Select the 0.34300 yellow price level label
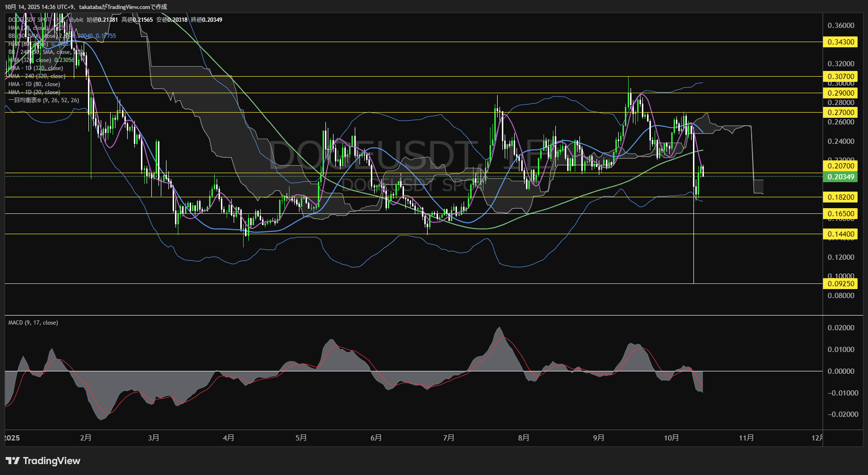This screenshot has width=868, height=475. 841,42
